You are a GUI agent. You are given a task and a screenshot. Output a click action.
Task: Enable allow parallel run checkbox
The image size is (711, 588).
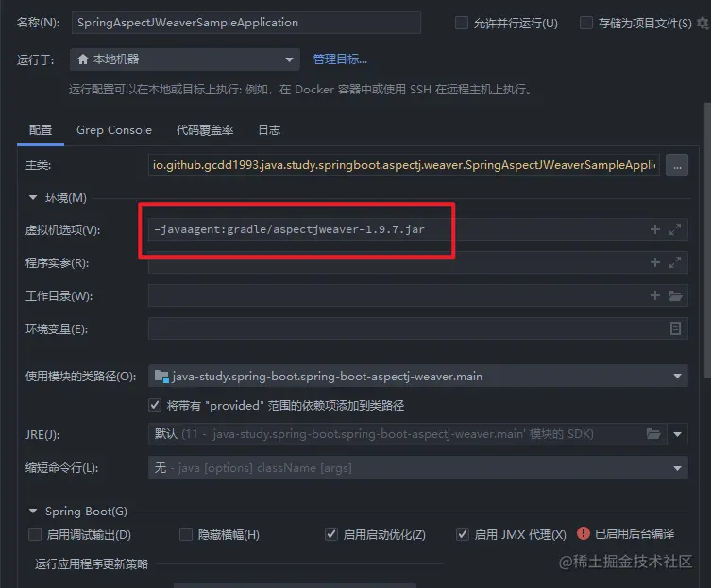pos(462,23)
